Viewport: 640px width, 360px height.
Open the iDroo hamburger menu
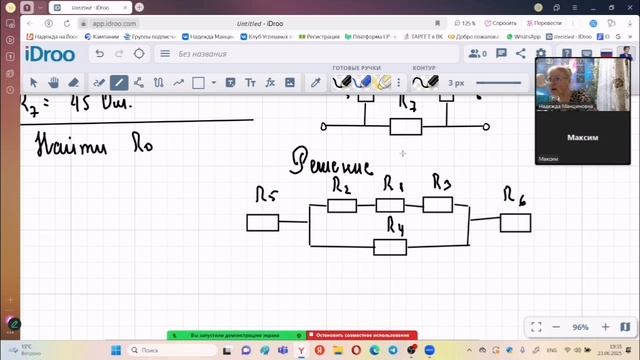coord(165,53)
